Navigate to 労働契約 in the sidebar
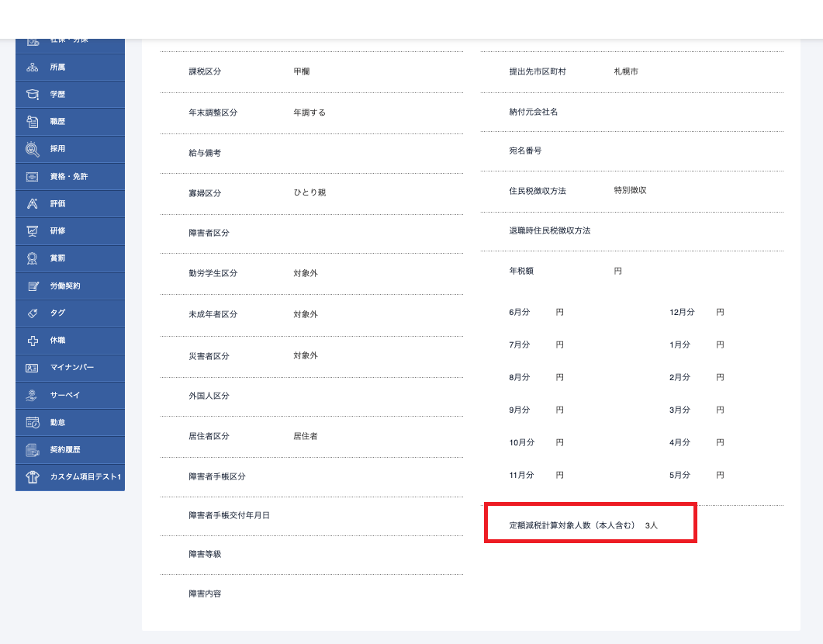The width and height of the screenshot is (823, 644). click(65, 286)
